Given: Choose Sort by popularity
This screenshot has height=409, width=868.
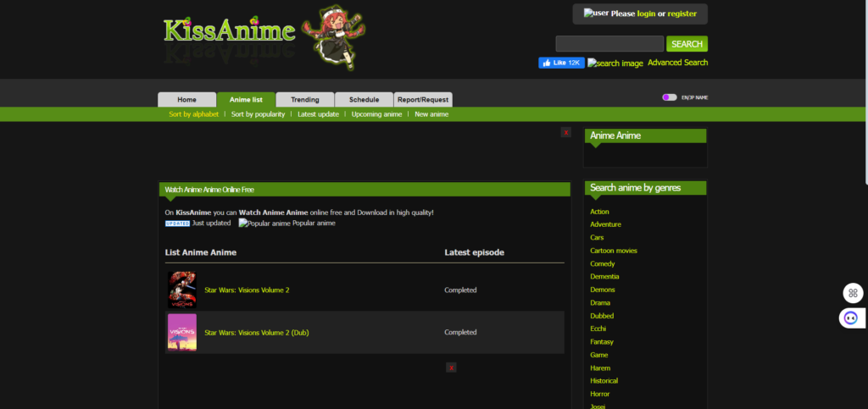Looking at the screenshot, I should coord(258,114).
